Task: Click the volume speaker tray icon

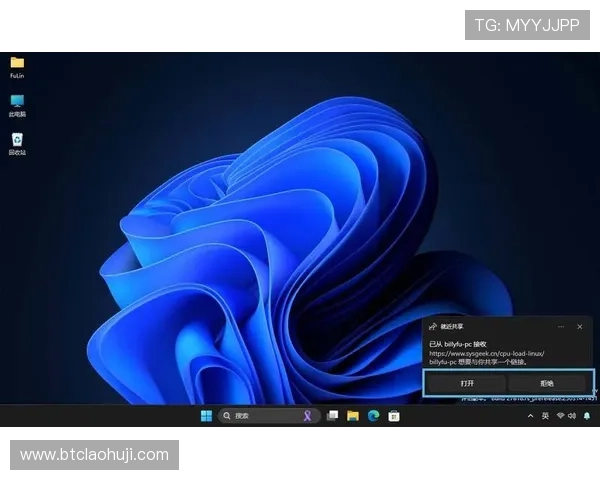Action: point(572,416)
